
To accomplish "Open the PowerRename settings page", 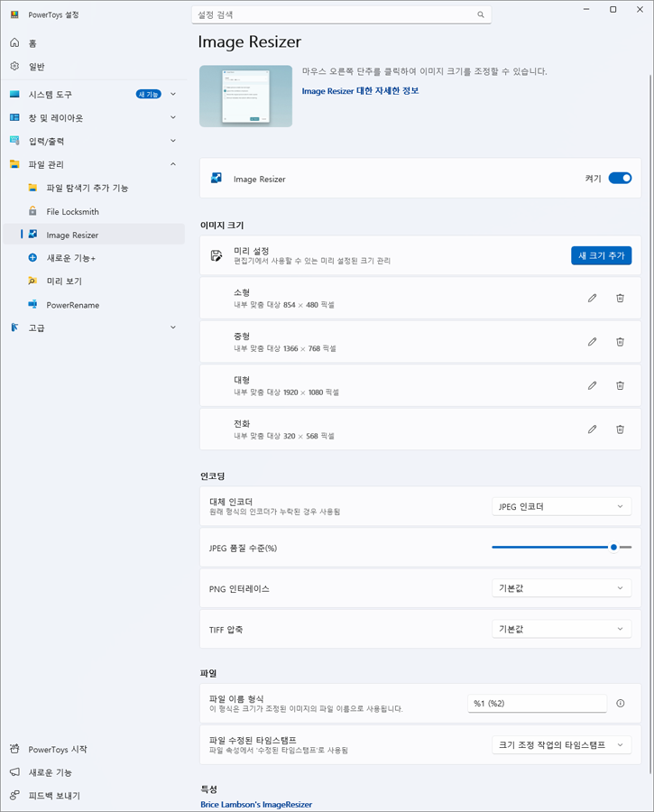I will (x=94, y=305).
